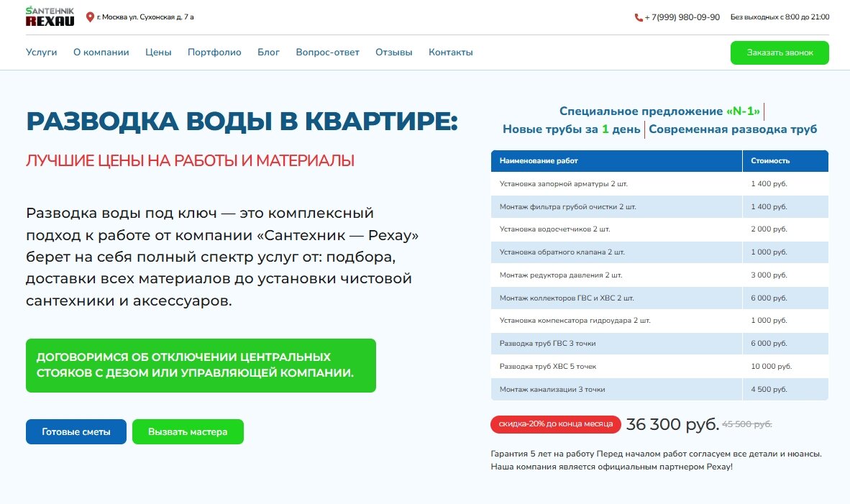850x504 pixels.
Task: Click the red phone handset icon
Action: (639, 17)
